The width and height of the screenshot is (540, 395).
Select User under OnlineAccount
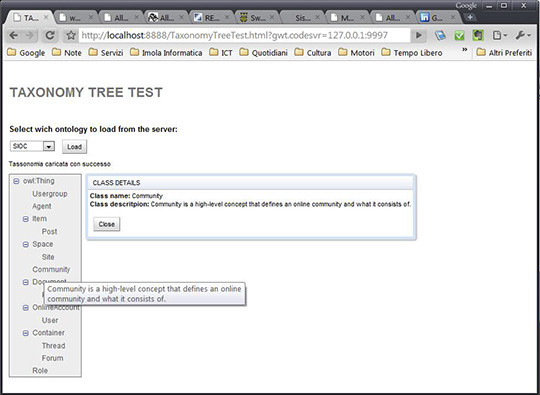click(50, 320)
